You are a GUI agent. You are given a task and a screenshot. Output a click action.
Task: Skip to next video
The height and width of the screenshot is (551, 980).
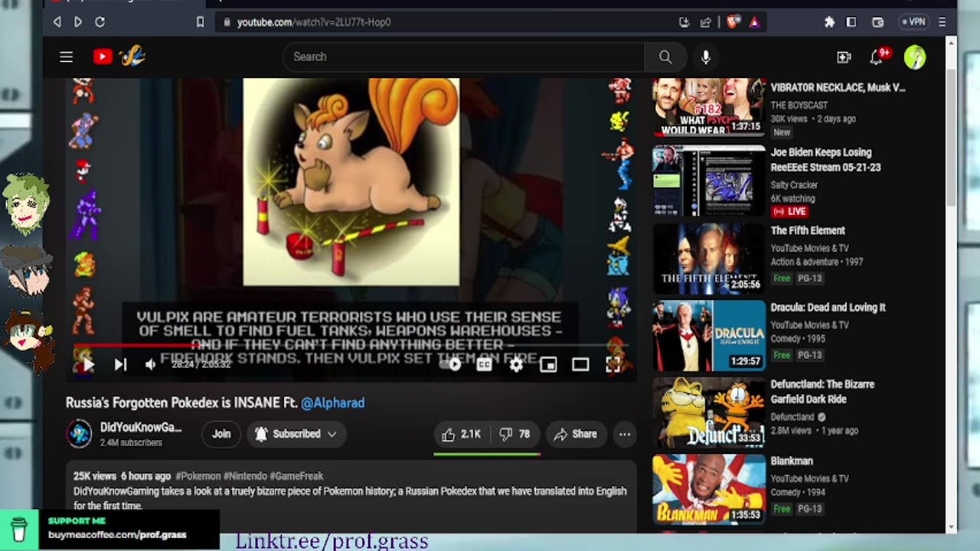pyautogui.click(x=120, y=365)
